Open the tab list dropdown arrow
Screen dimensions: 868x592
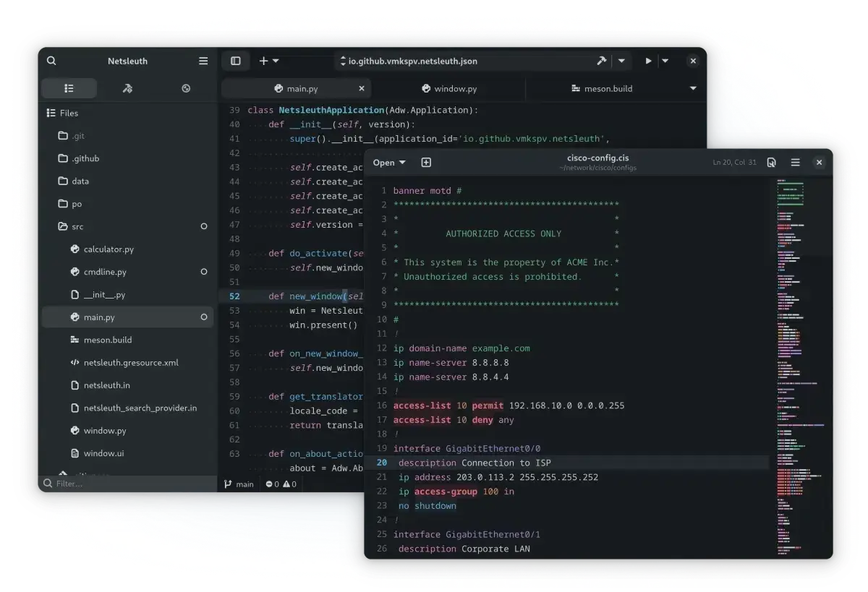tap(693, 88)
